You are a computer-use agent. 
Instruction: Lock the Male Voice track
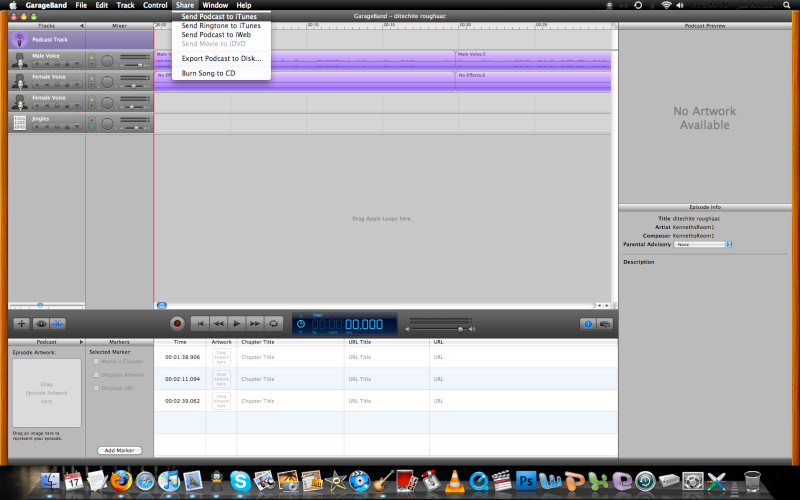67,64
